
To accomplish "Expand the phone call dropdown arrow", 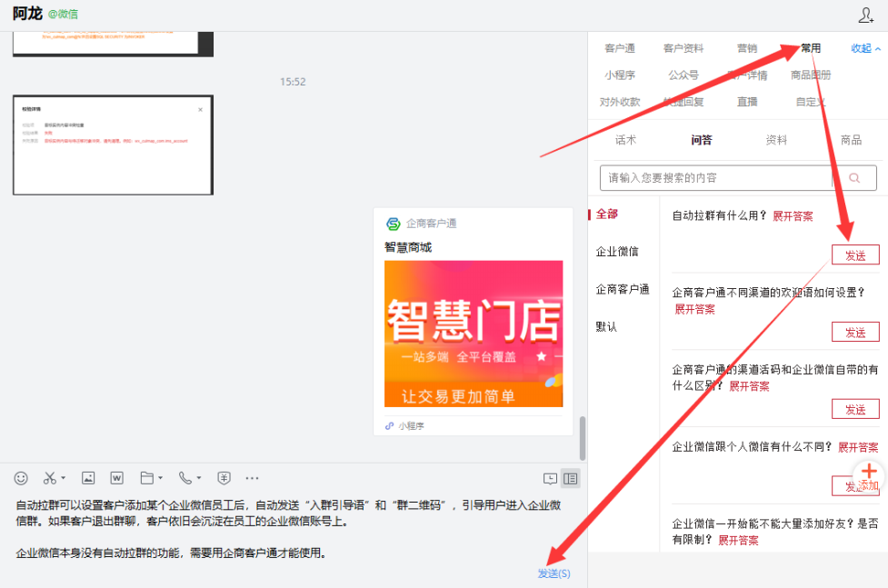I will pos(199,478).
